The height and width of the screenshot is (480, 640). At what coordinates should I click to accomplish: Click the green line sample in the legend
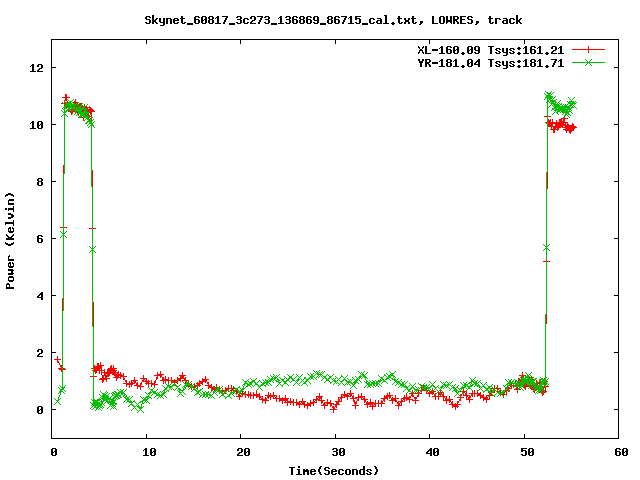[x=588, y=62]
